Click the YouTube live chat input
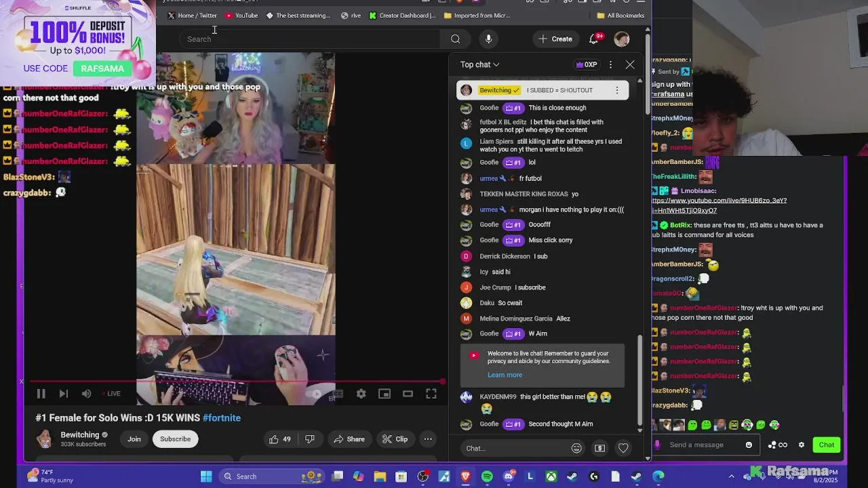The image size is (868, 488). tap(515, 448)
